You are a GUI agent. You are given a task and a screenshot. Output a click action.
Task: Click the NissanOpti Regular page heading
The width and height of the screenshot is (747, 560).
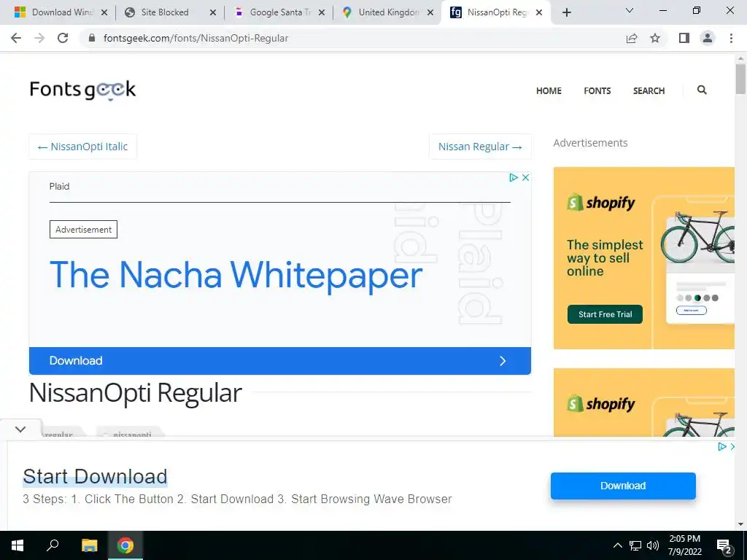[x=136, y=393]
